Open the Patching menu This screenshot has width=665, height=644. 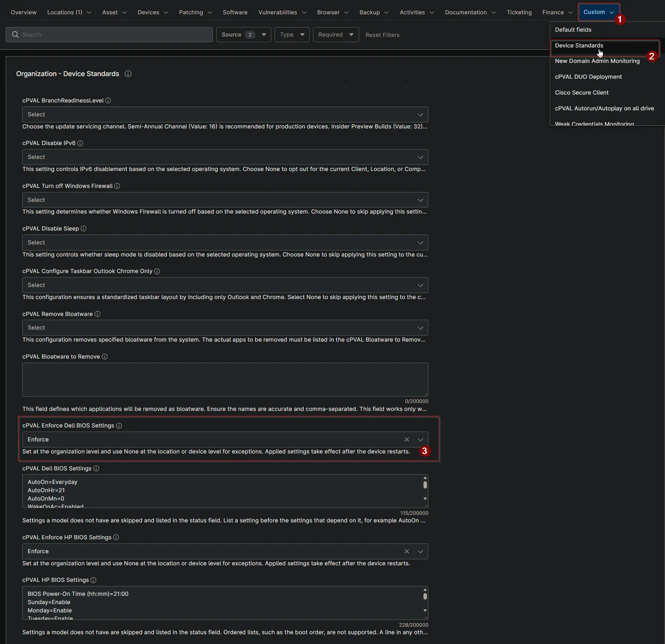point(195,12)
